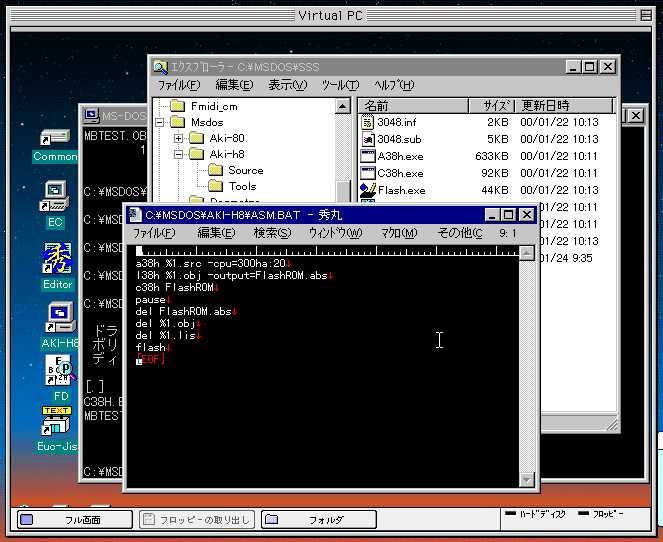
Task: Open the EC desktop shortcut icon
Action: [x=55, y=196]
